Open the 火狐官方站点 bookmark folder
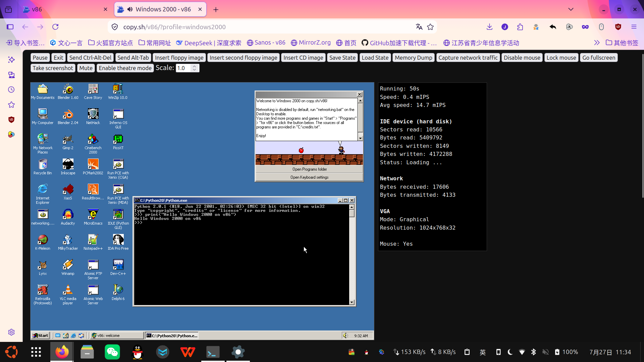This screenshot has height=362, width=644. point(110,43)
